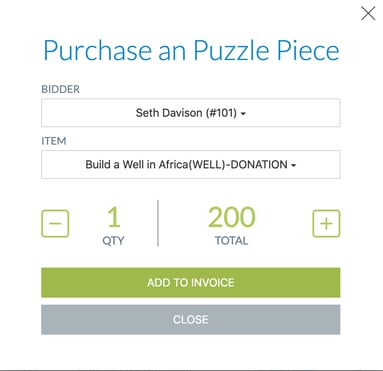
Task: Click the total amount 200
Action: point(232,217)
